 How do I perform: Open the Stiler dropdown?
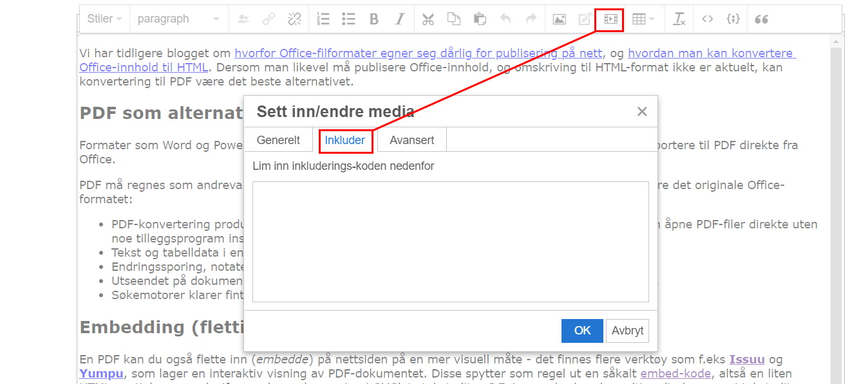(104, 19)
